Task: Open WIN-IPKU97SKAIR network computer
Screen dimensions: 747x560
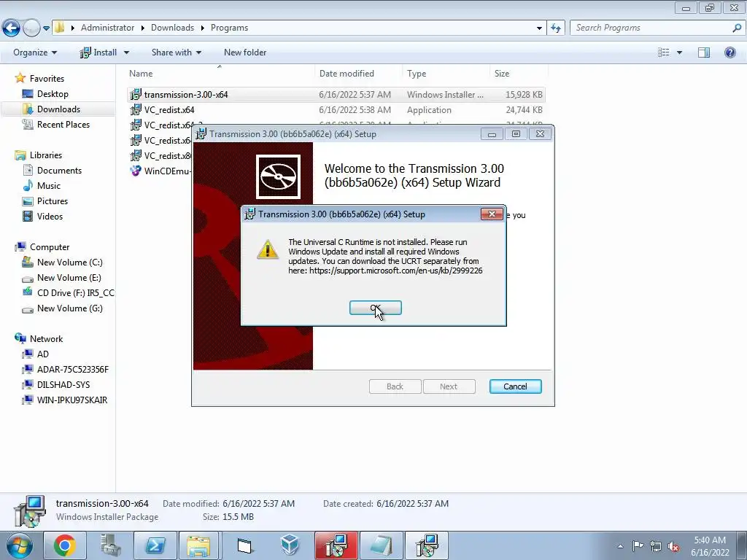Action: click(72, 400)
